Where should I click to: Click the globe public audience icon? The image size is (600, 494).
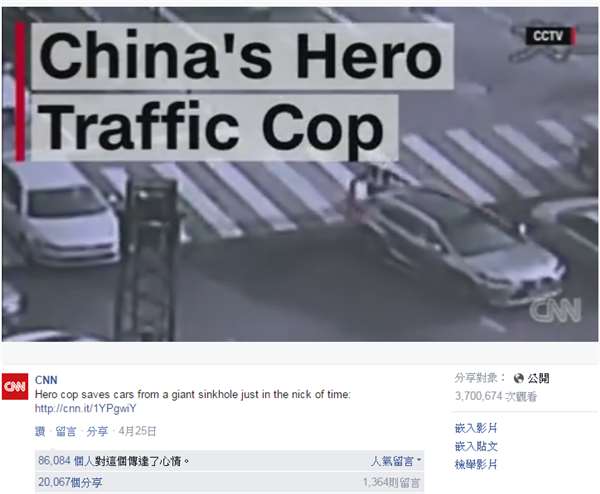(x=518, y=378)
